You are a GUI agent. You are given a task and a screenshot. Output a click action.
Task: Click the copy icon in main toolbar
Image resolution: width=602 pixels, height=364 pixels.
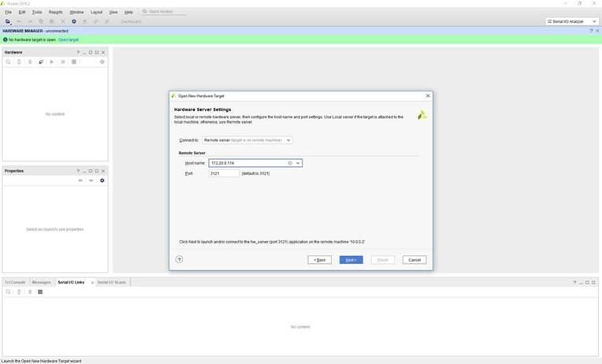pos(41,21)
